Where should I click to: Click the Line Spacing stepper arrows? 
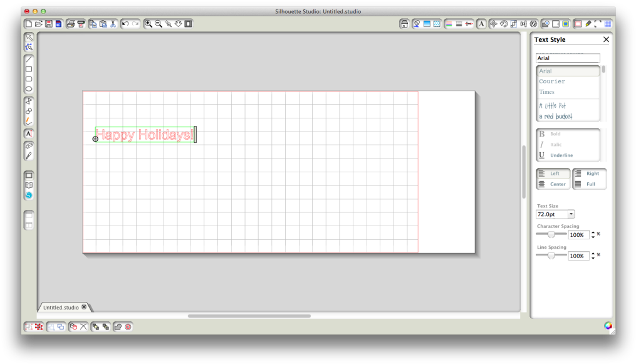(x=593, y=256)
